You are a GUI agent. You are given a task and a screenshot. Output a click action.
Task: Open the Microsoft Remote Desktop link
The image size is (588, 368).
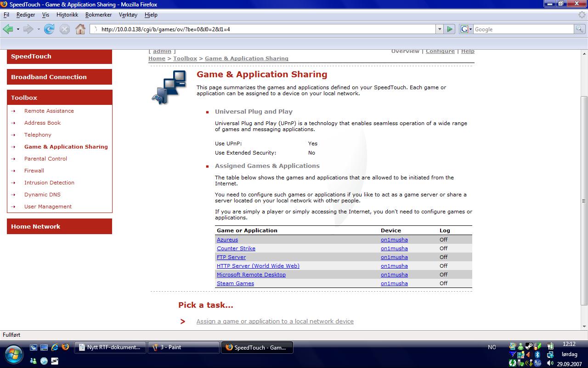tap(251, 275)
